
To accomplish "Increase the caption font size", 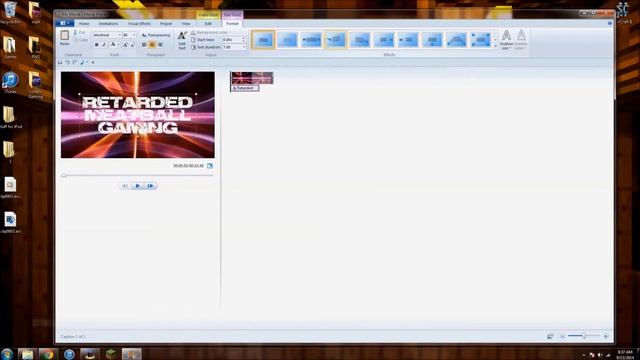I will (125, 44).
